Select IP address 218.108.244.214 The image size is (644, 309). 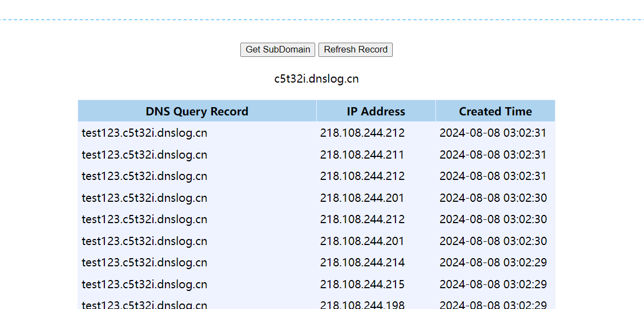pyautogui.click(x=363, y=263)
